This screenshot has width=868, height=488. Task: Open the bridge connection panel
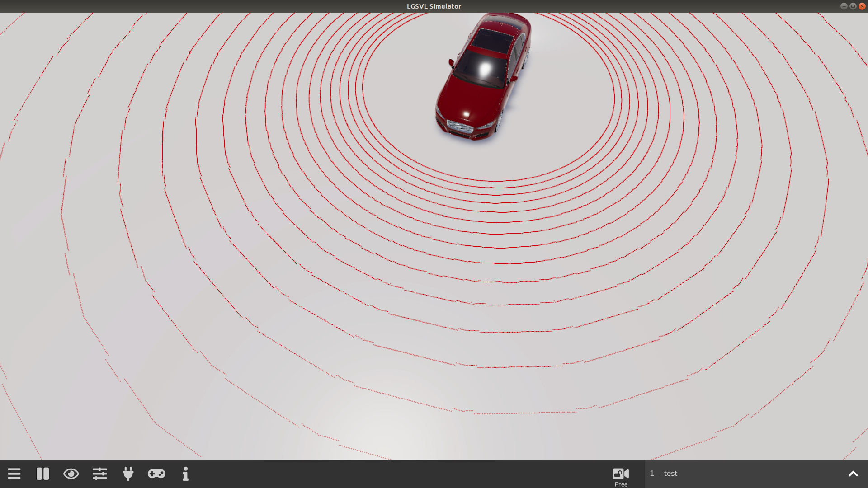[x=128, y=474]
